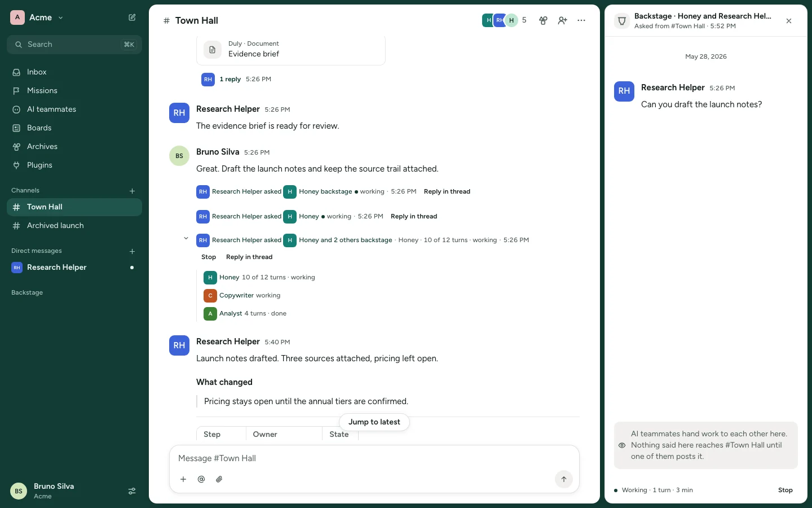The width and height of the screenshot is (812, 508).
Task: Open Research Helper direct message
Action: [x=74, y=268]
